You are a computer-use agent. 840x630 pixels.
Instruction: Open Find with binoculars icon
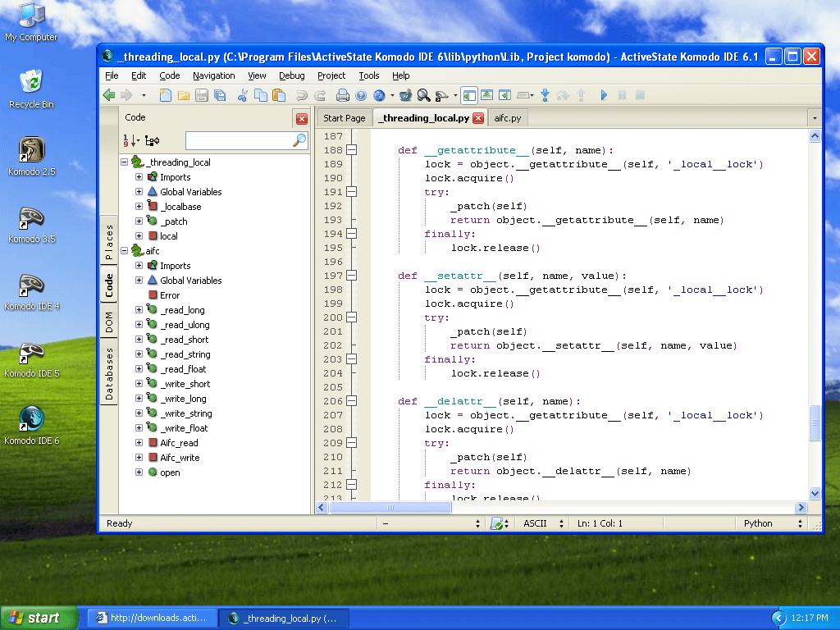point(424,95)
